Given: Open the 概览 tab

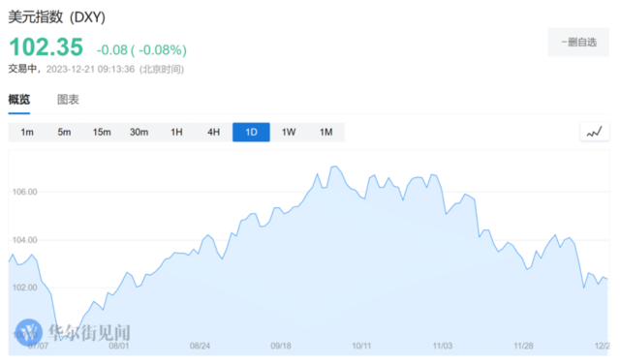Looking at the screenshot, I should (x=19, y=100).
